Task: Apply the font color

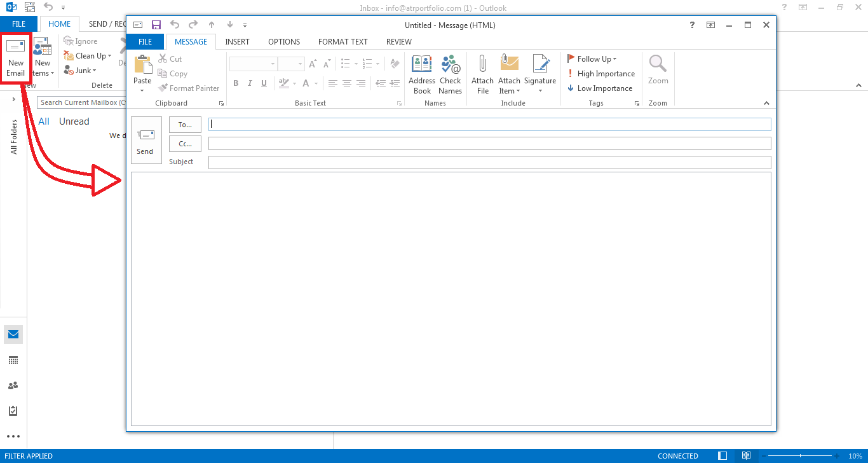Action: click(306, 83)
